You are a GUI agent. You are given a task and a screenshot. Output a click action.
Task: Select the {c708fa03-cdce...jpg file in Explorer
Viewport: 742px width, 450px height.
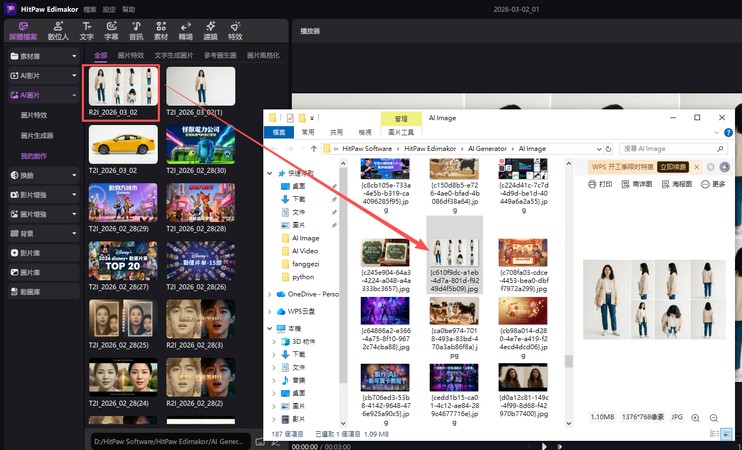[x=523, y=265]
